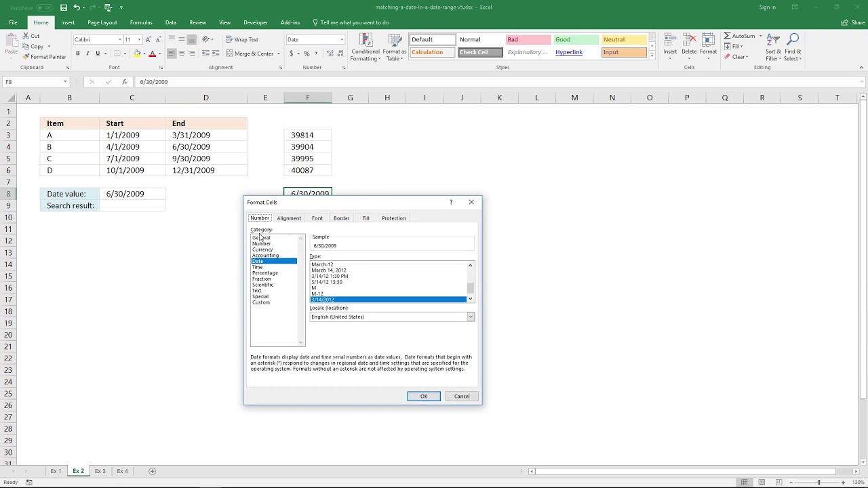Select Currency category in list
The image size is (868, 488).
[262, 249]
